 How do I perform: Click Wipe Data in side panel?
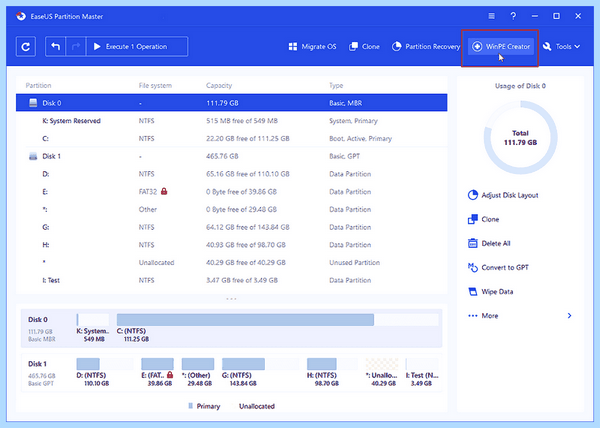coord(491,291)
